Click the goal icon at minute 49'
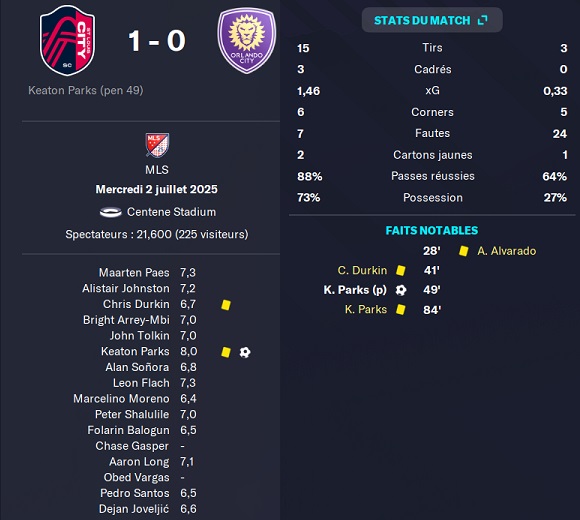This screenshot has width=580, height=520. (401, 290)
